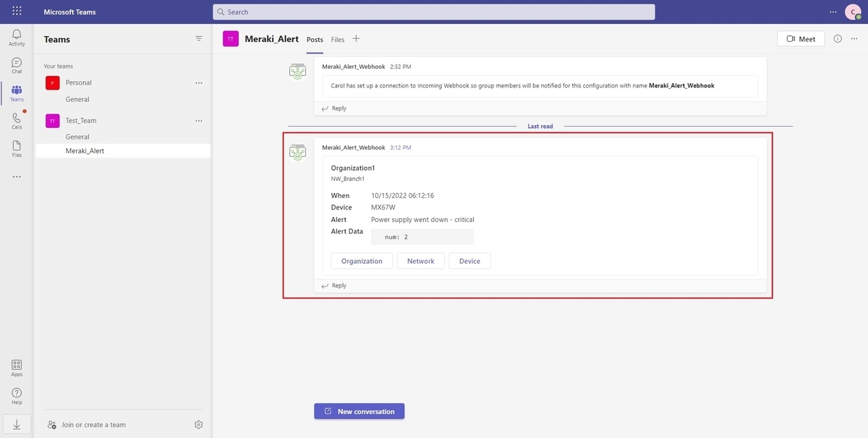Filter the teams list

pos(199,39)
